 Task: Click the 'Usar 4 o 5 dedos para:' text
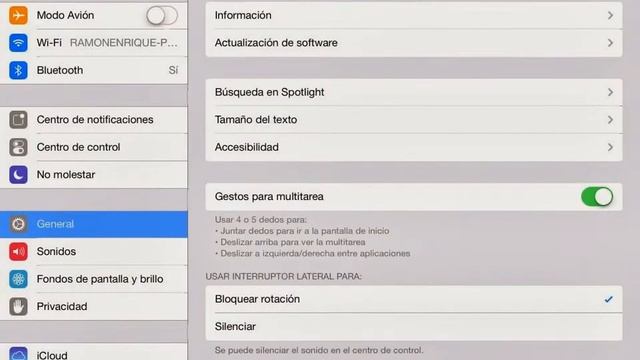(x=261, y=220)
